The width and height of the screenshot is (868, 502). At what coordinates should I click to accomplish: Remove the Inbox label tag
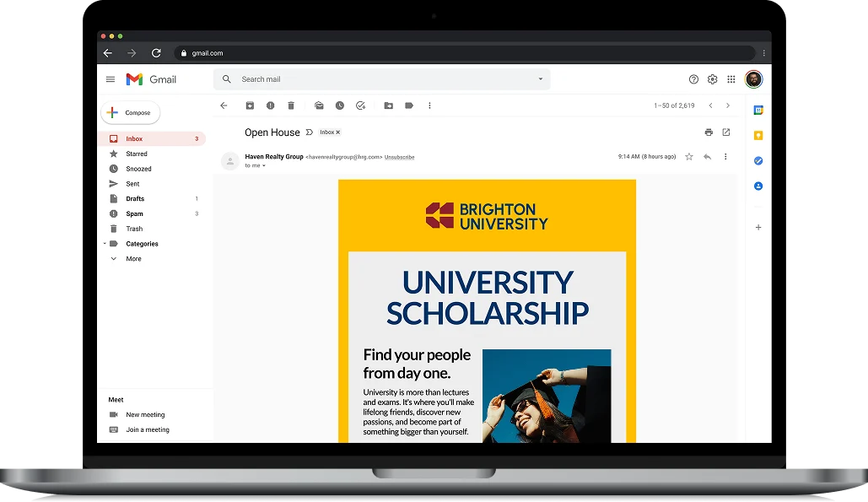coord(337,132)
